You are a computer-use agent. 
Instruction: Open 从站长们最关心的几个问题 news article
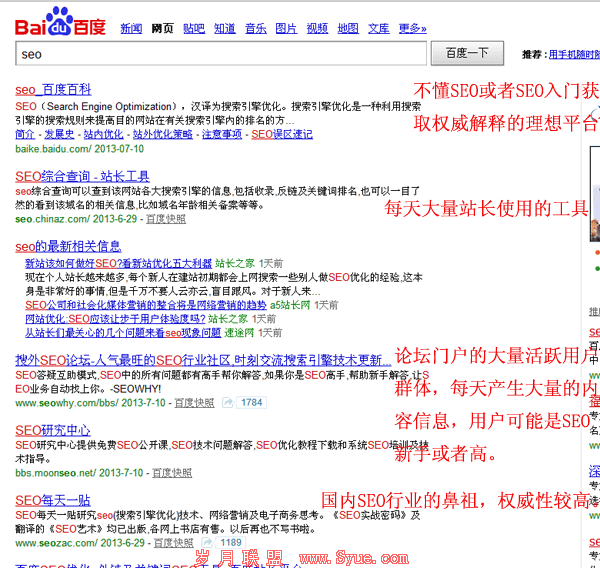point(123,333)
